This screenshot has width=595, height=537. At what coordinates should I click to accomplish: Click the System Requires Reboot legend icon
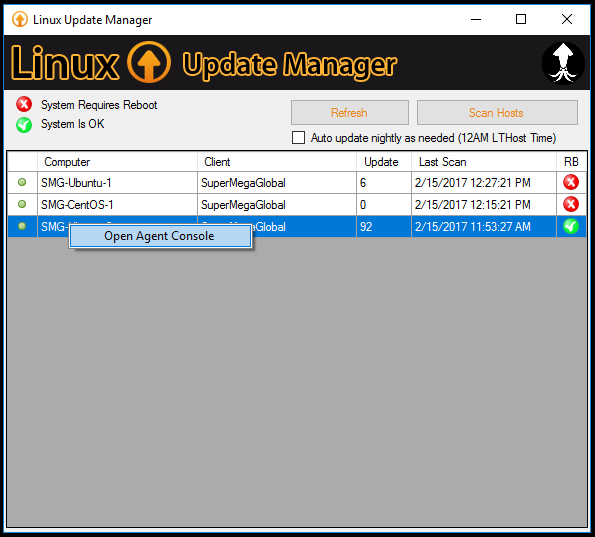[x=24, y=104]
